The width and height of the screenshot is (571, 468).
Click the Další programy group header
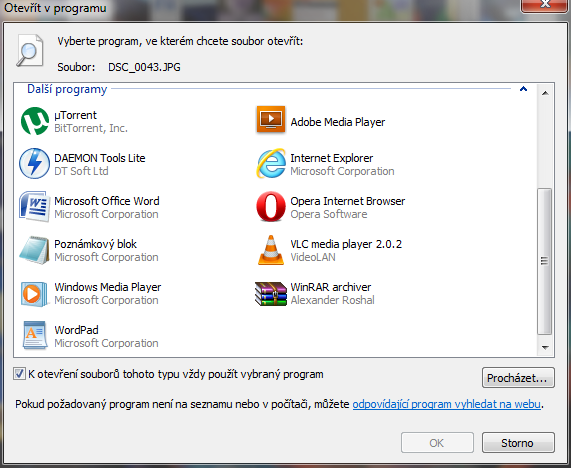(x=67, y=89)
